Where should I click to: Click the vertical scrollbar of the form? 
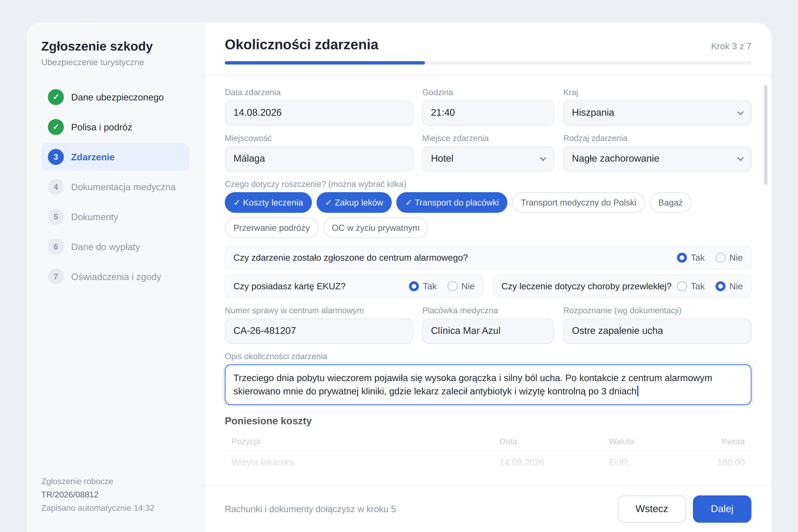point(765,135)
